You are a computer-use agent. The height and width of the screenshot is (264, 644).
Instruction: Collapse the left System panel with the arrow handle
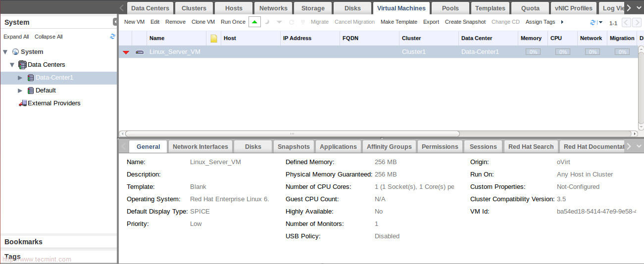pyautogui.click(x=115, y=22)
